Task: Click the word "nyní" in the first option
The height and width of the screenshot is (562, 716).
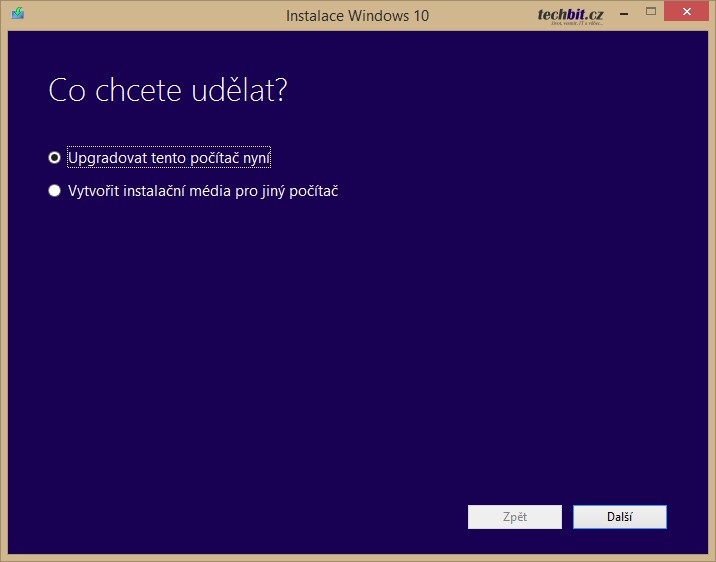Action: pos(254,158)
